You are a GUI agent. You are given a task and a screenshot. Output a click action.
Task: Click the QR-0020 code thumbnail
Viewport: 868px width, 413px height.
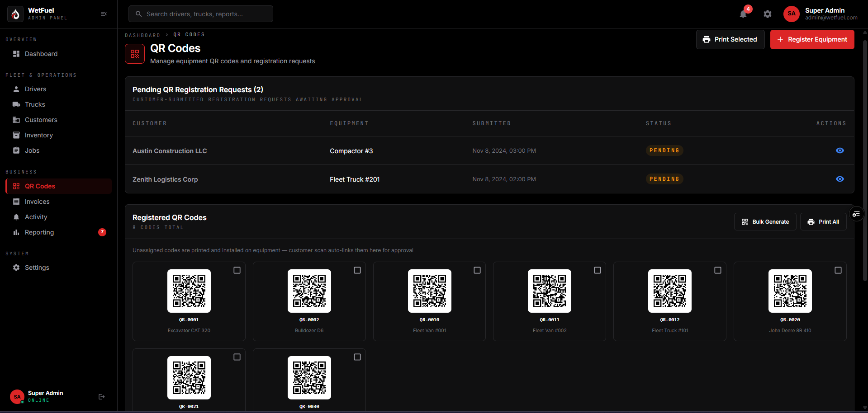click(x=790, y=291)
